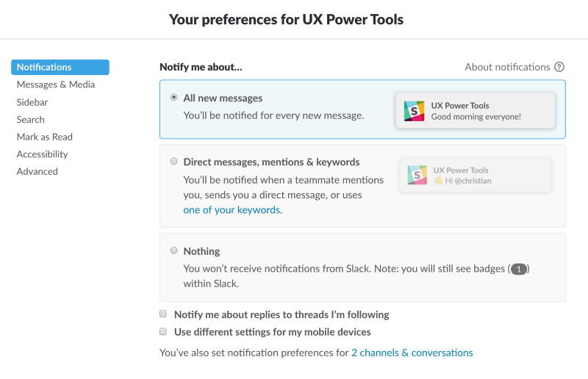Click the About notifications link text
The image size is (588, 379).
coord(507,67)
